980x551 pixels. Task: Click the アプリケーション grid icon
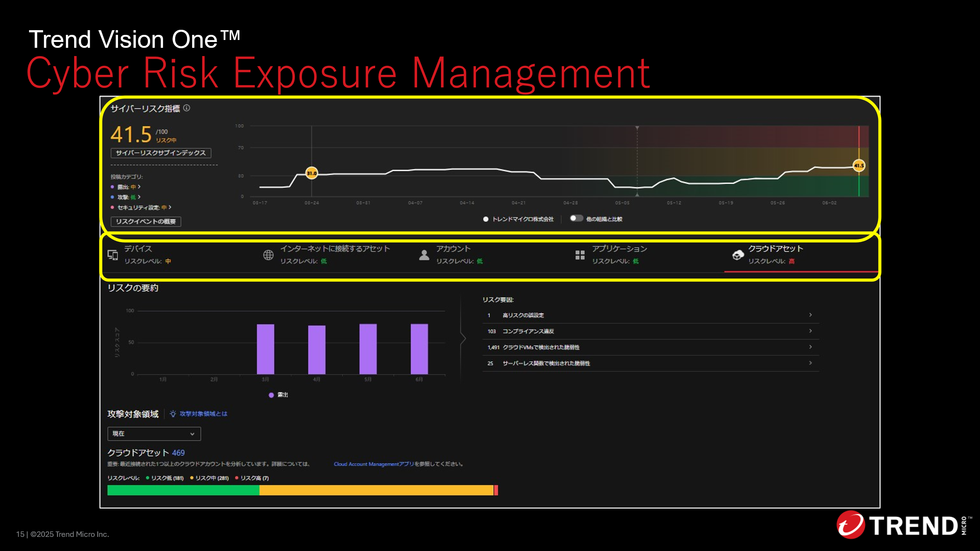(580, 255)
